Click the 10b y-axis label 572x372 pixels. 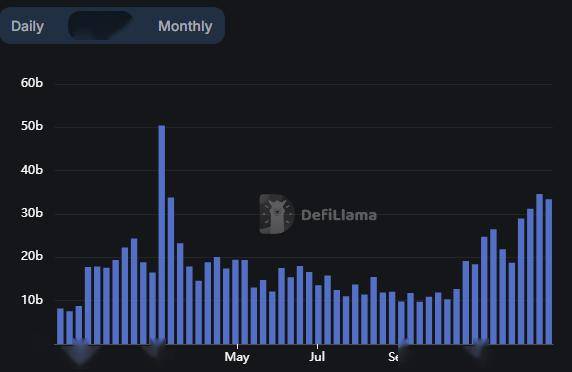(32, 300)
